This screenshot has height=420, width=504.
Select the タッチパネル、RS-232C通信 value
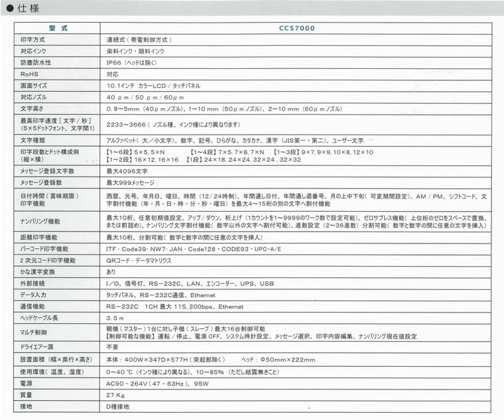click(x=160, y=295)
